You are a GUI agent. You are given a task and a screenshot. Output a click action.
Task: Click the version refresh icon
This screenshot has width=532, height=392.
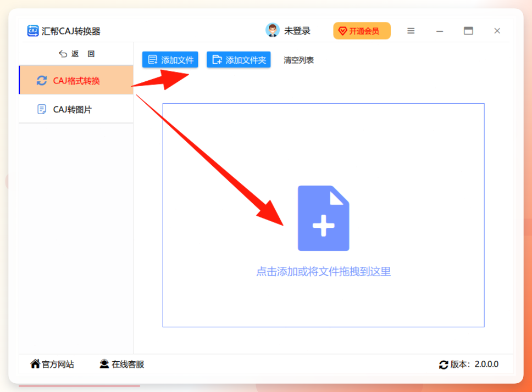(x=444, y=365)
